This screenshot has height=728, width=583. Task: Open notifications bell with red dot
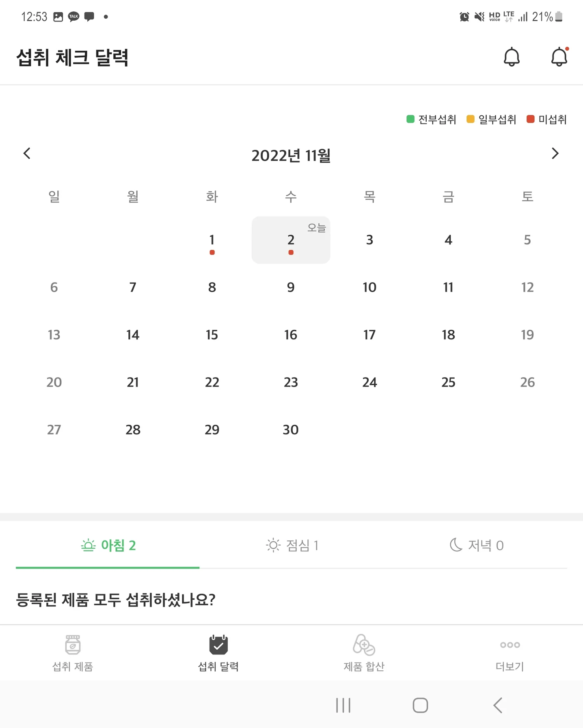click(559, 57)
